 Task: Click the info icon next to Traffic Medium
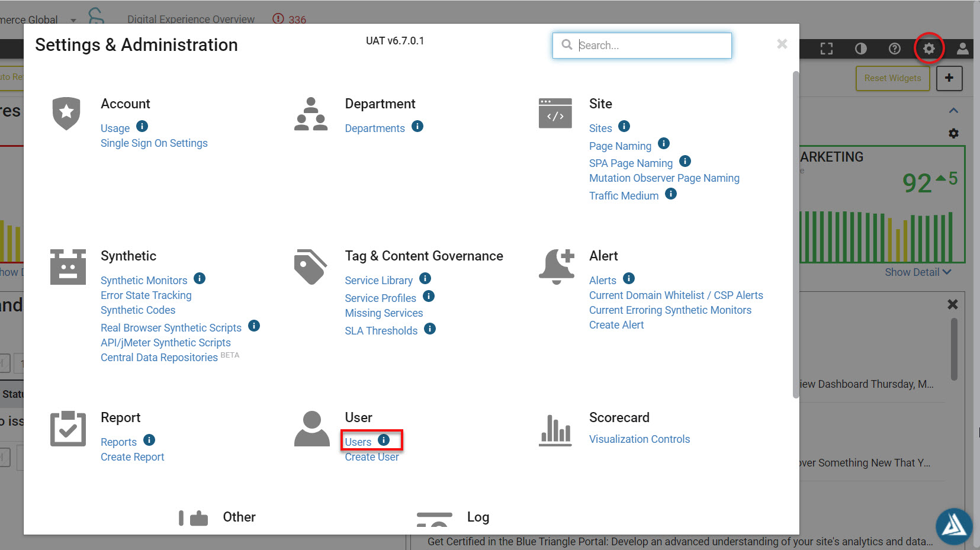coord(671,194)
